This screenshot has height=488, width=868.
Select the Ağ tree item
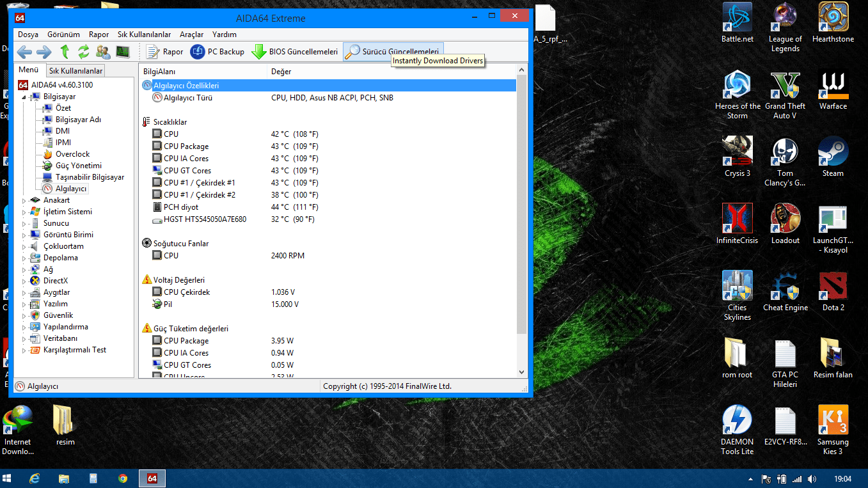click(48, 269)
